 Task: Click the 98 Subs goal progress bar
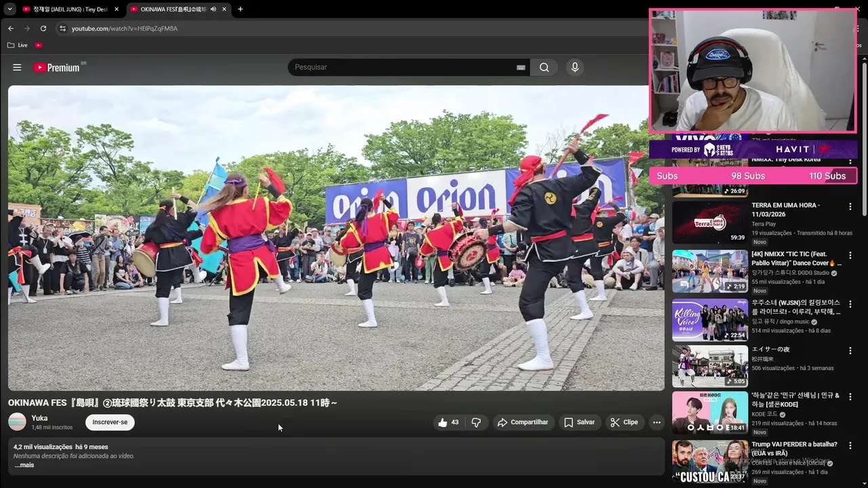pos(753,176)
